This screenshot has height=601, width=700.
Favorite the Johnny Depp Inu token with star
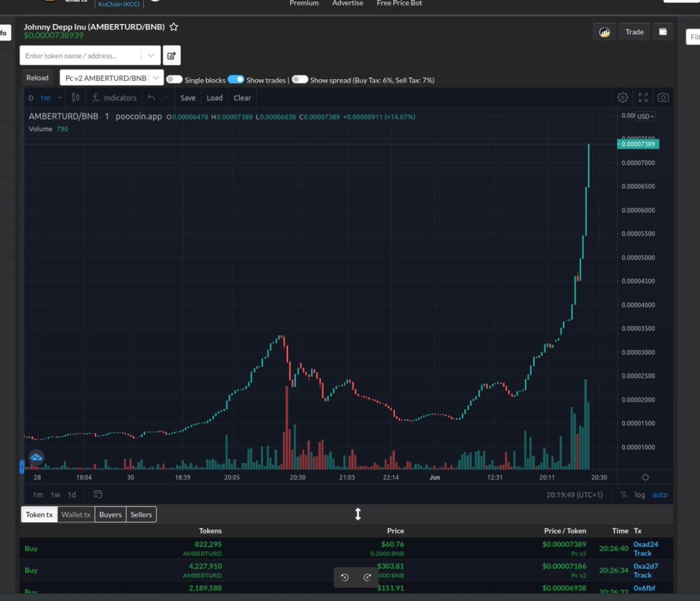click(x=173, y=27)
